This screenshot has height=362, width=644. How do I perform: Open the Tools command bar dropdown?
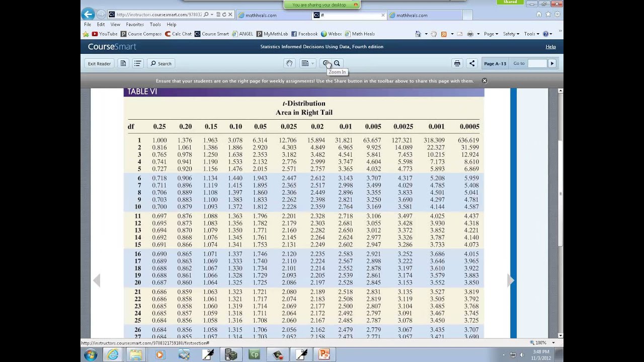[531, 34]
